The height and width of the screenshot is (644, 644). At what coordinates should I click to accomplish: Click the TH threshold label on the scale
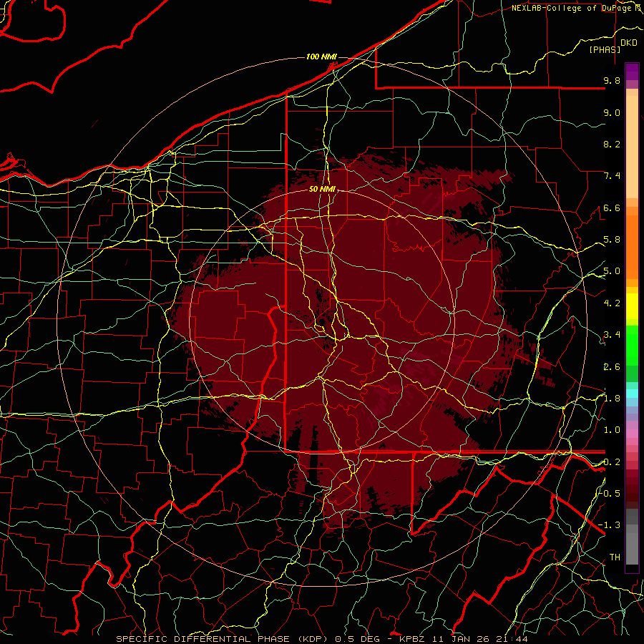click(615, 557)
